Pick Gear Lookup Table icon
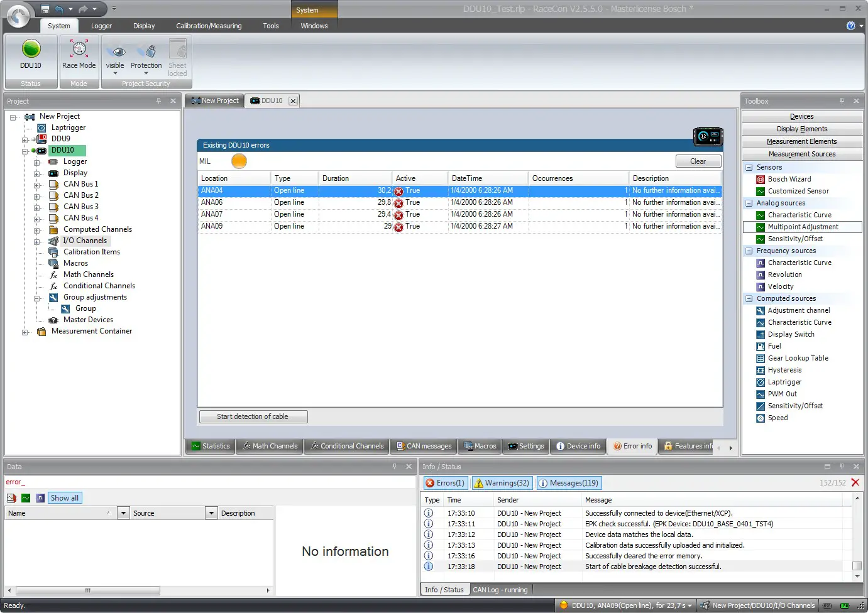The height and width of the screenshot is (613, 868). 761,358
